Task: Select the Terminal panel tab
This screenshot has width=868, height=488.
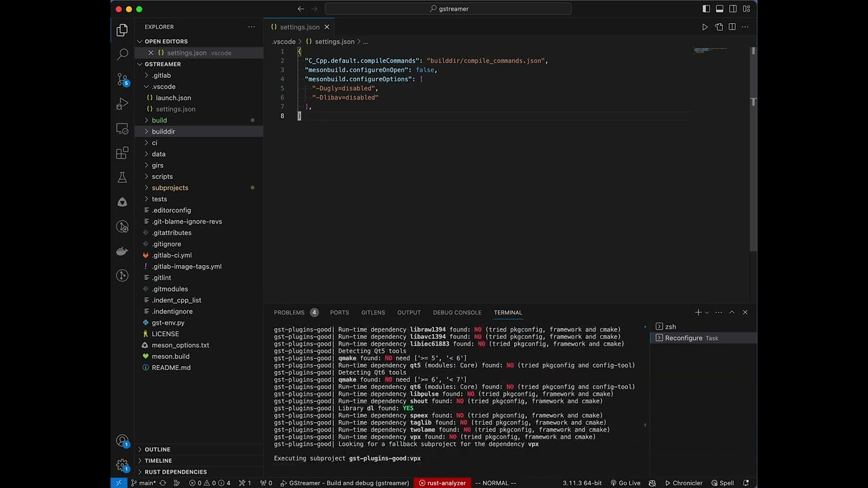Action: coord(508,312)
